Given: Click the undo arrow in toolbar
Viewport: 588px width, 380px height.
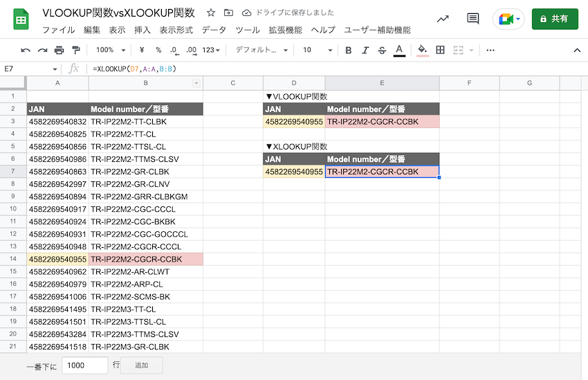Looking at the screenshot, I should tap(26, 50).
